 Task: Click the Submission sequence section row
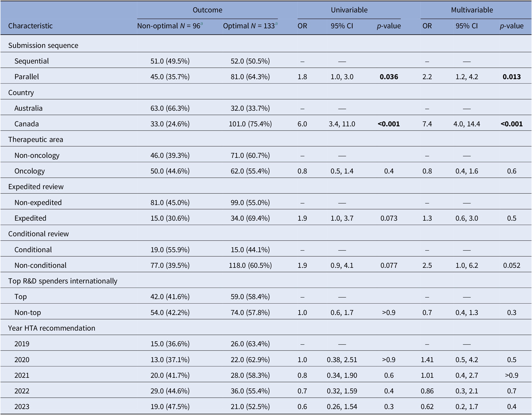tap(43, 45)
